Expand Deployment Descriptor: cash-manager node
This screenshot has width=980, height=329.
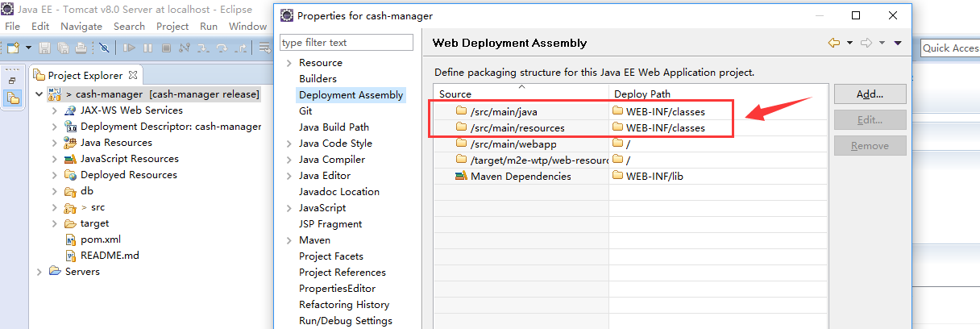click(x=54, y=127)
